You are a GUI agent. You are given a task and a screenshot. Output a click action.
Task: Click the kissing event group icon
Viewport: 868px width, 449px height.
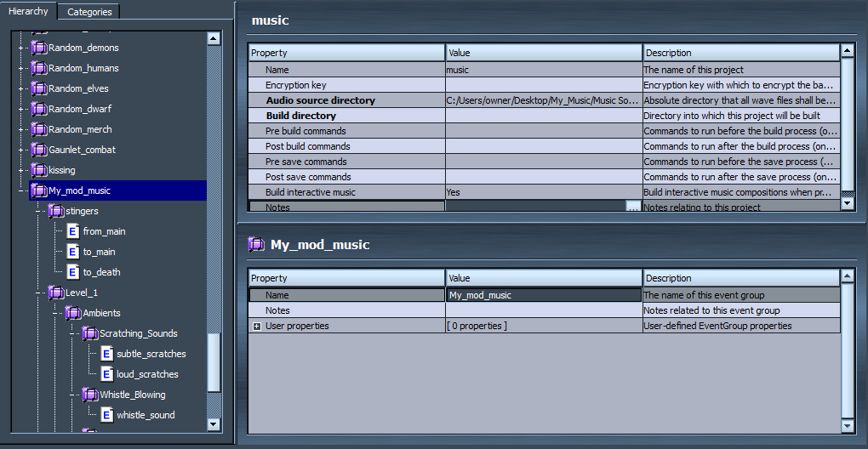tap(39, 170)
